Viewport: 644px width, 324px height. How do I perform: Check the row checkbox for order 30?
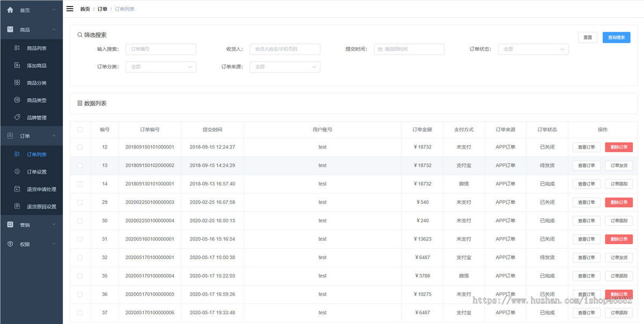click(80, 220)
